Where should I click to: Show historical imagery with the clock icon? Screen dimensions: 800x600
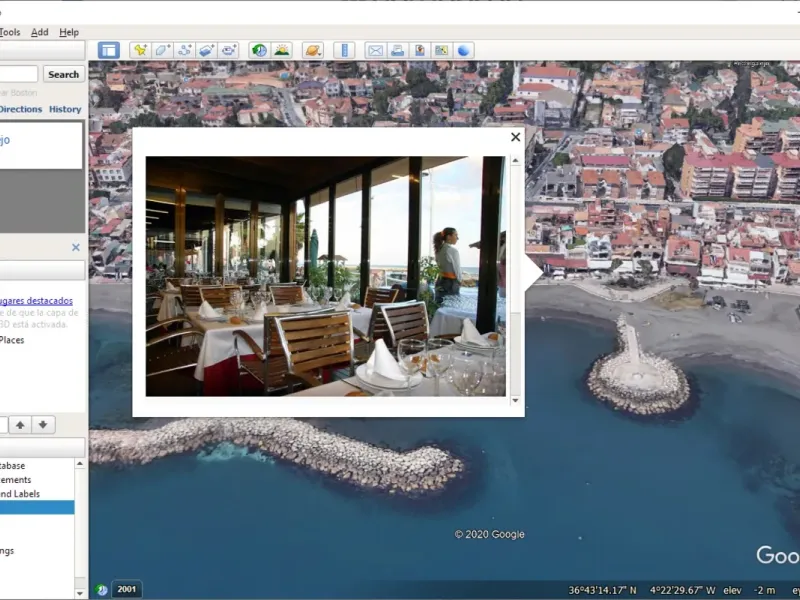259,50
